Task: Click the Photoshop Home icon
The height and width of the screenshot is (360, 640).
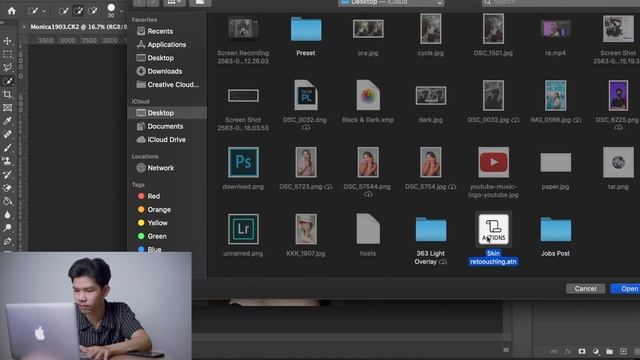Action: (x=11, y=11)
